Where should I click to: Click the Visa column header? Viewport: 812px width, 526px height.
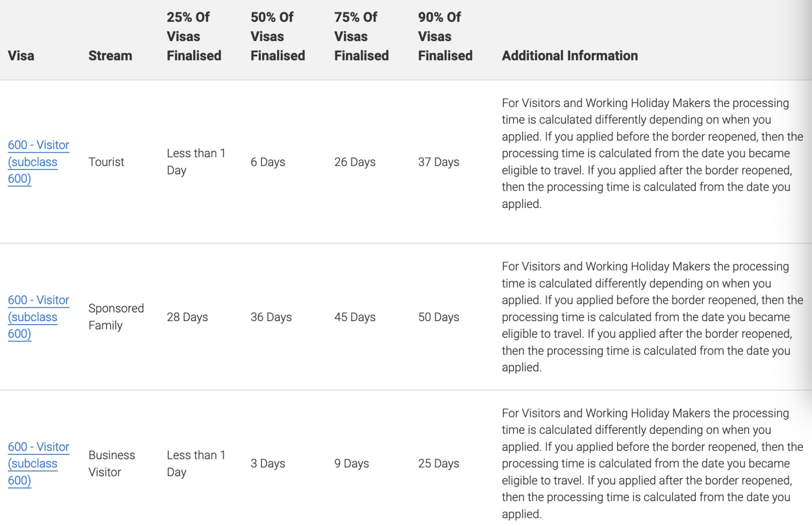pyautogui.click(x=21, y=56)
